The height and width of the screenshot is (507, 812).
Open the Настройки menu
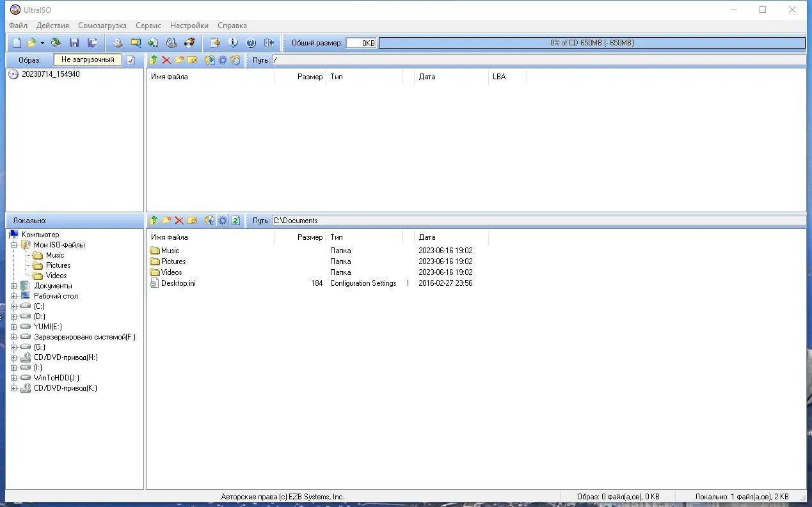[x=189, y=26]
